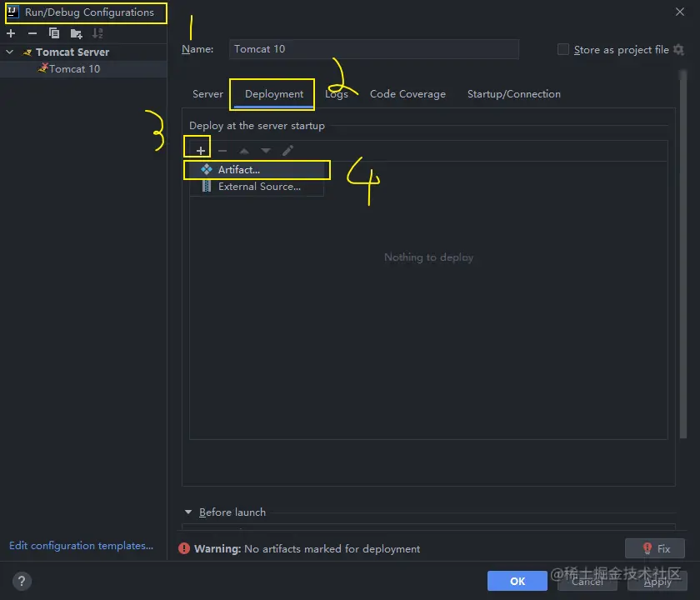700x600 pixels.
Task: Open the Startup/Connection tab
Action: [x=514, y=94]
